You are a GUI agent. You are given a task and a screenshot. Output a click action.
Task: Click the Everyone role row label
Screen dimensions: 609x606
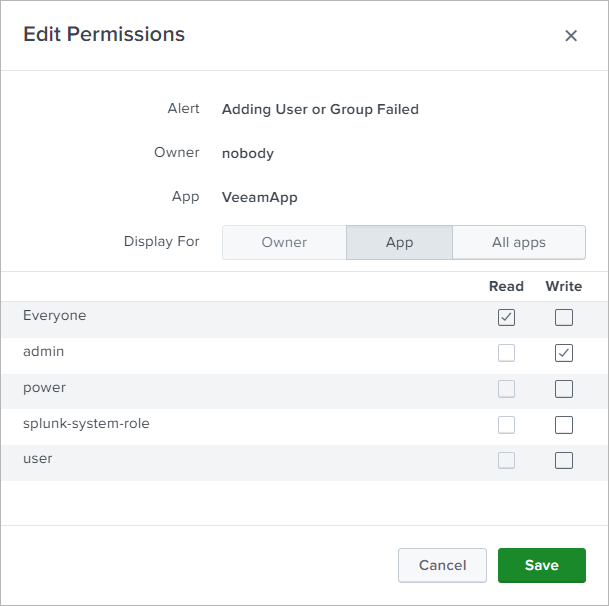[55, 316]
